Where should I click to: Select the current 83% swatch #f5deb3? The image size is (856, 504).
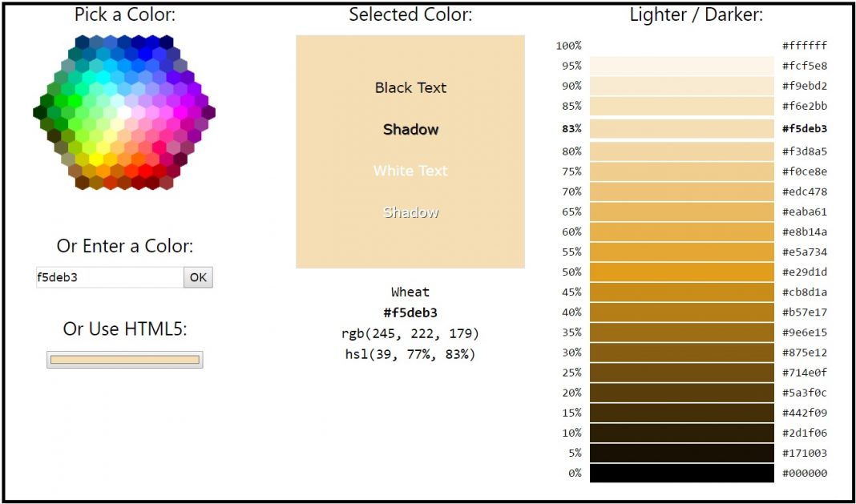click(681, 128)
